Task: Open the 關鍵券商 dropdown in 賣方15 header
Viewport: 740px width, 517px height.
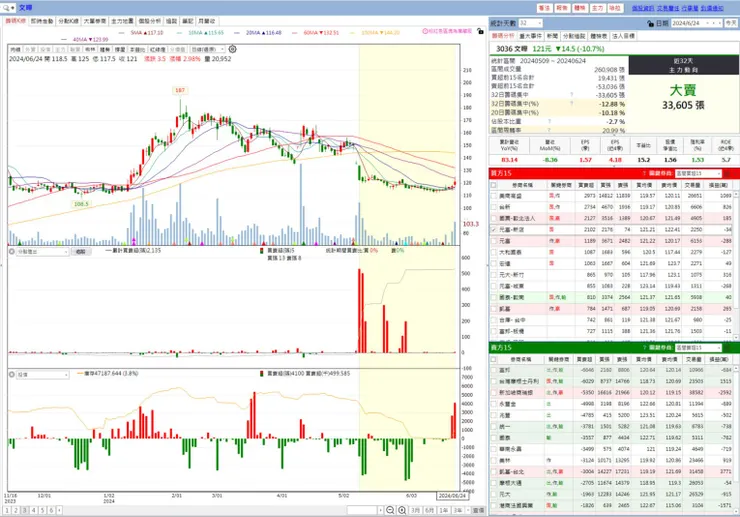Action: tap(698, 348)
